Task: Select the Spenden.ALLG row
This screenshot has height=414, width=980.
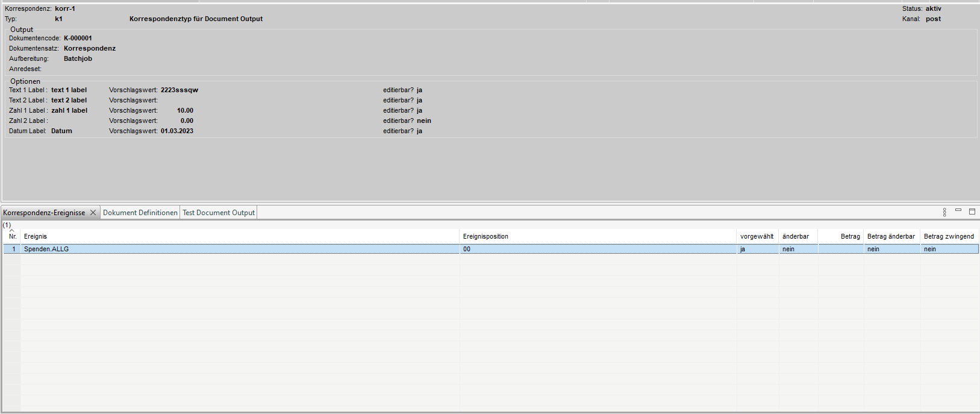Action: 46,249
